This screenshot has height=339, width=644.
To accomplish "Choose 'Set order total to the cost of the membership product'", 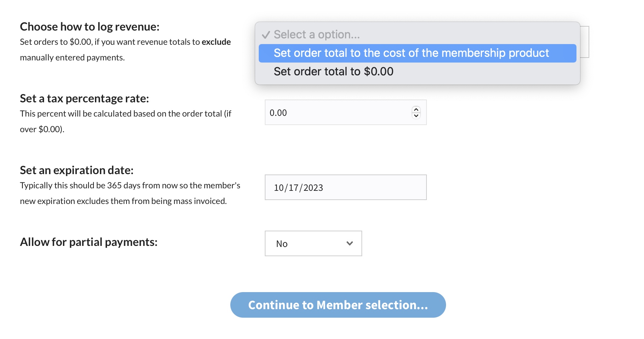I will tap(411, 53).
